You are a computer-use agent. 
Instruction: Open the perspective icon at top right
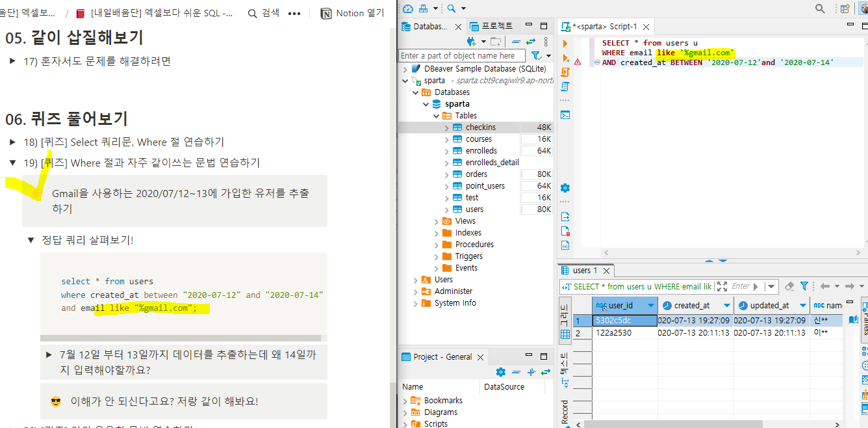coord(845,8)
